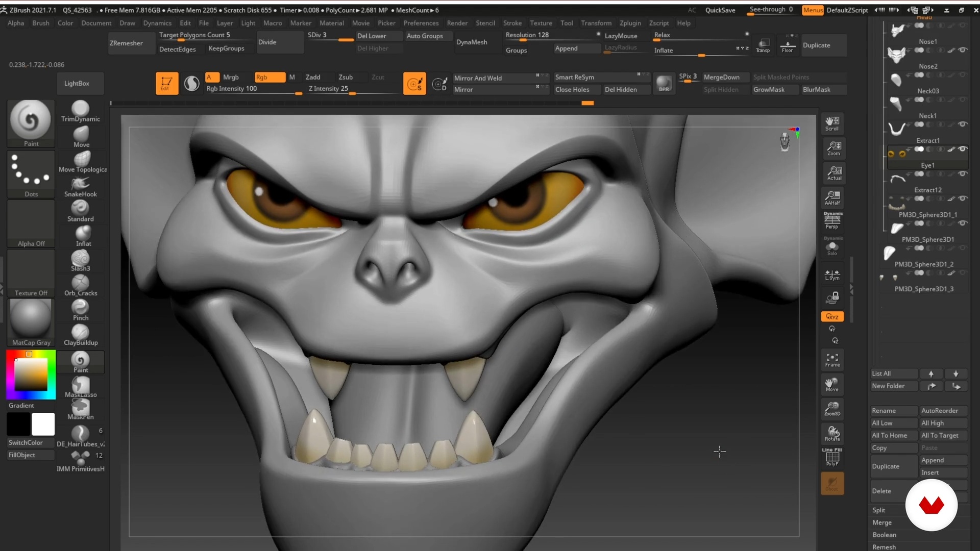Select the Slash3 brush

coord(81,261)
